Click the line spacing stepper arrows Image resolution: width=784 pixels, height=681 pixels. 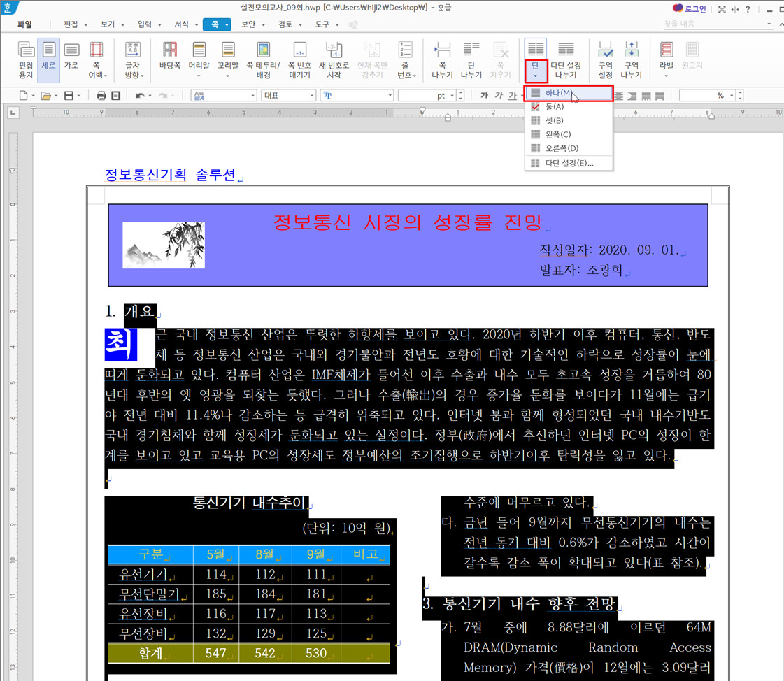point(740,96)
